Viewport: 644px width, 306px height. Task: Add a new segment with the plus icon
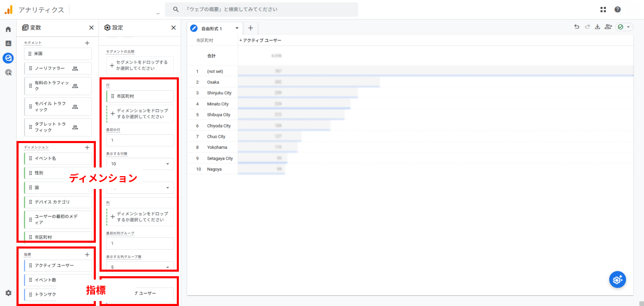point(87,43)
